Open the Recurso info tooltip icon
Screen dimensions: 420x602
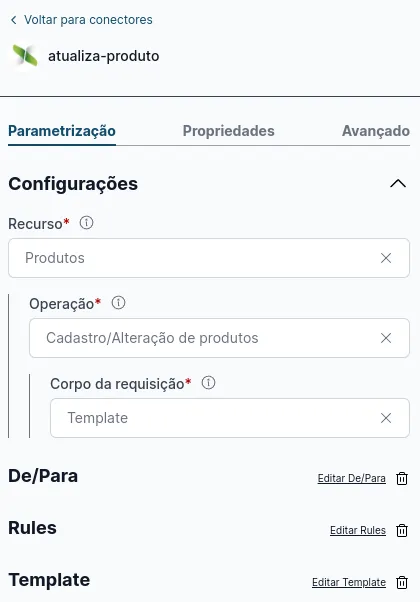pos(86,223)
